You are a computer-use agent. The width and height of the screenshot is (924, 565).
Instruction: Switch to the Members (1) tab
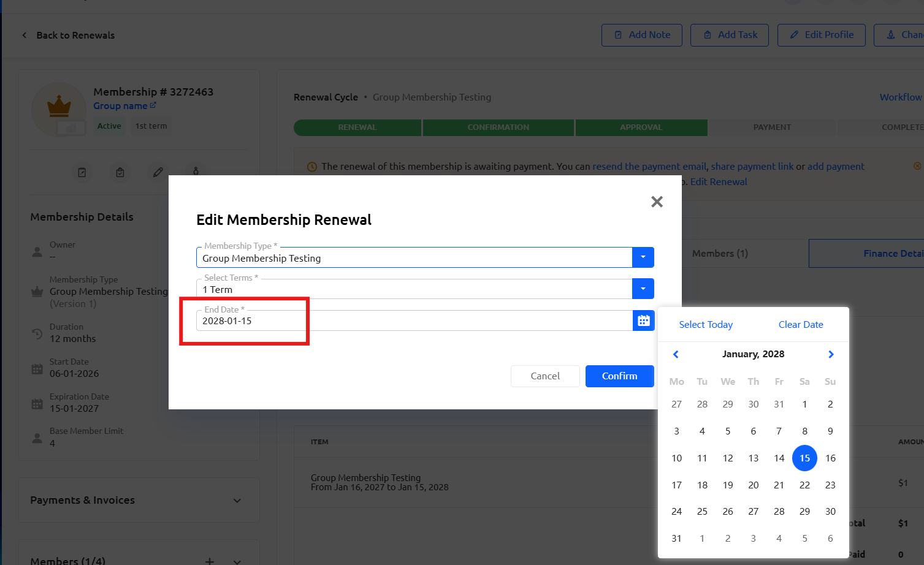point(720,253)
